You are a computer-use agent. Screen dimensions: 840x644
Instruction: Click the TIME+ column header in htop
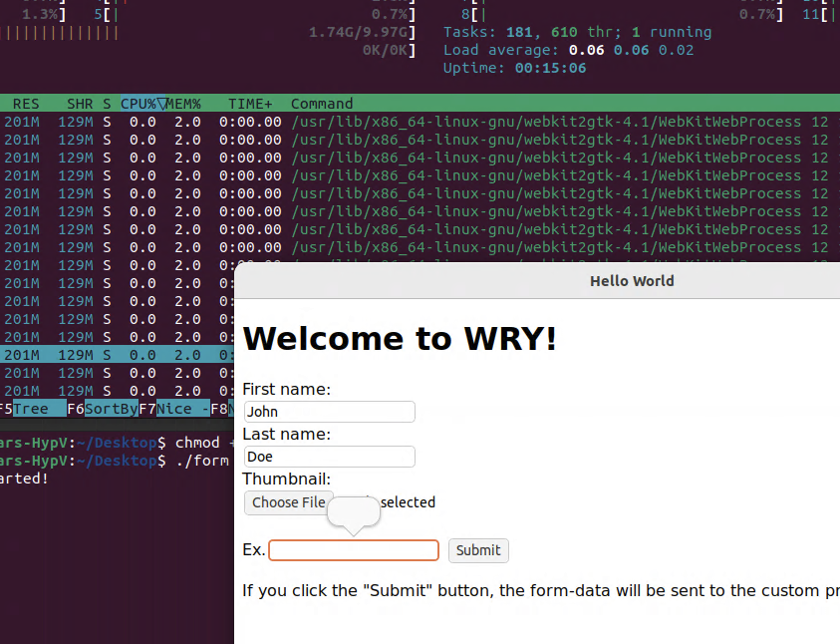tap(250, 104)
